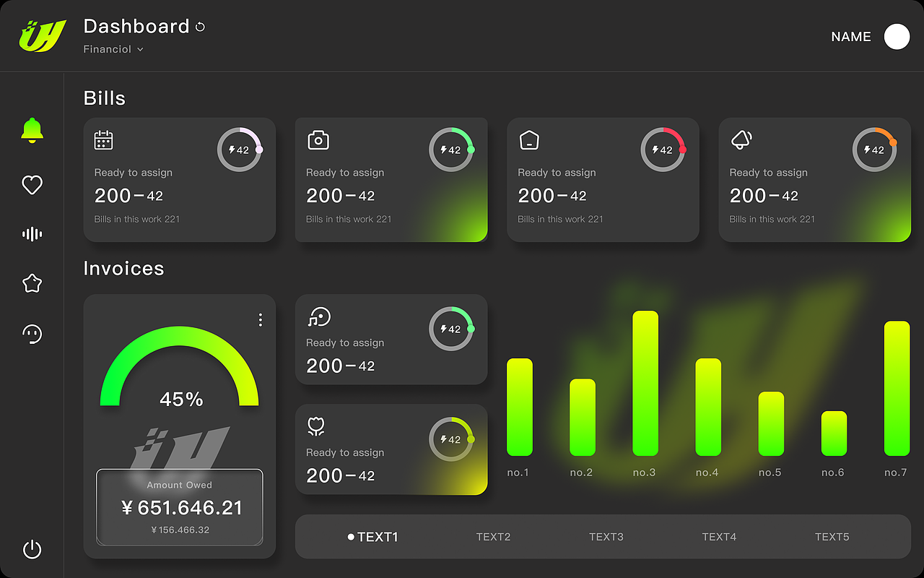
Task: Click the "Amount Owed" label
Action: pos(180,485)
